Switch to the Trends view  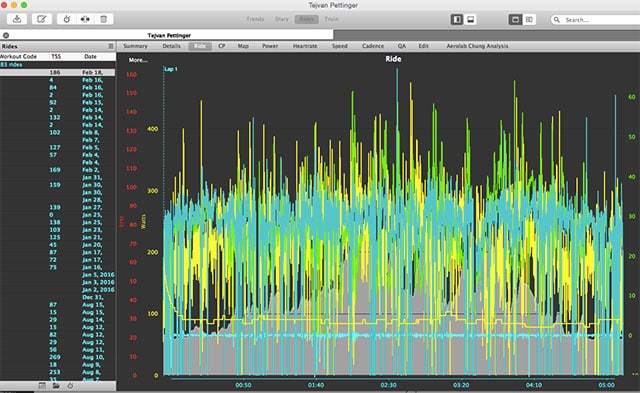(x=255, y=19)
